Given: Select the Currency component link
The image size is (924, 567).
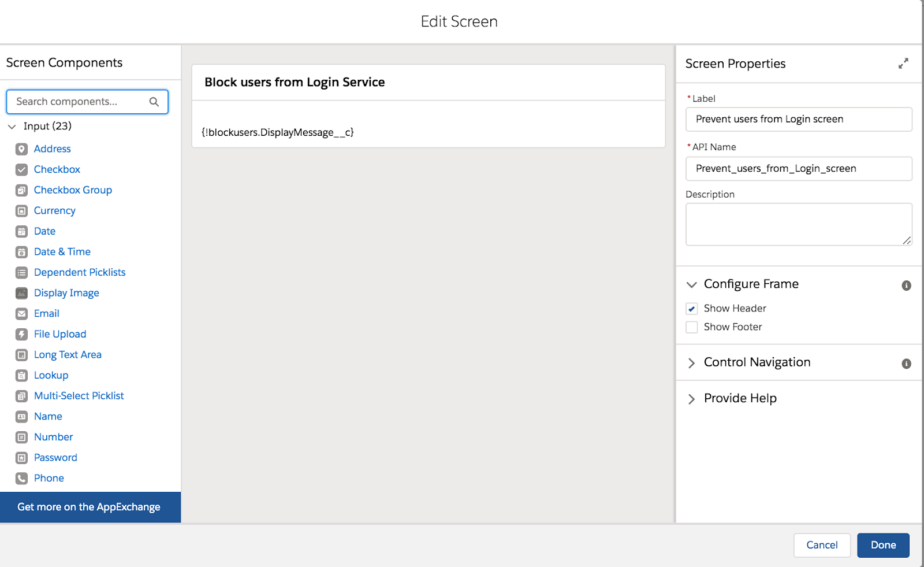Looking at the screenshot, I should tap(55, 210).
